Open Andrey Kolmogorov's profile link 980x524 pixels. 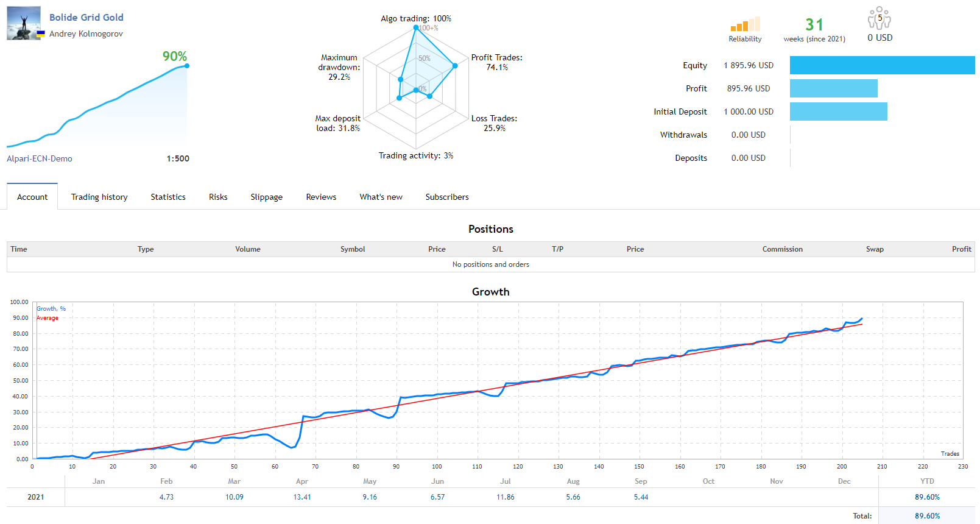(86, 34)
